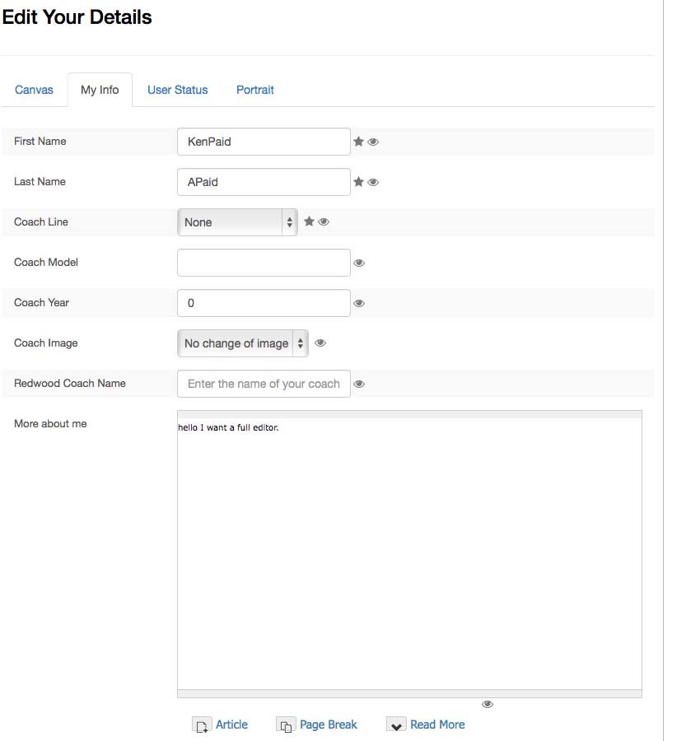Click the Article button icon below editor
This screenshot has width=700, height=741.
[202, 725]
